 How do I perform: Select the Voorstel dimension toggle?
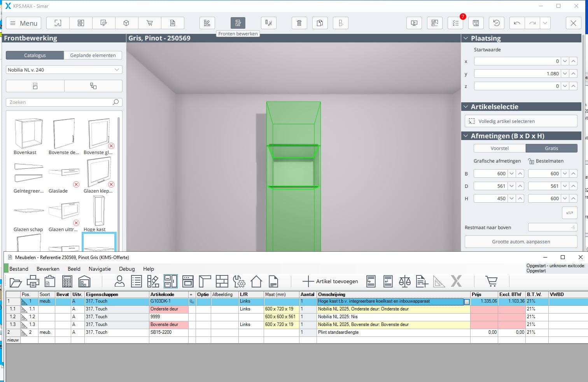point(499,148)
